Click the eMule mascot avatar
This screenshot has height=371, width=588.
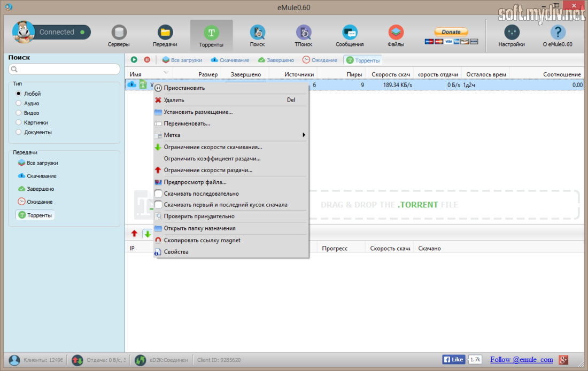click(x=23, y=32)
